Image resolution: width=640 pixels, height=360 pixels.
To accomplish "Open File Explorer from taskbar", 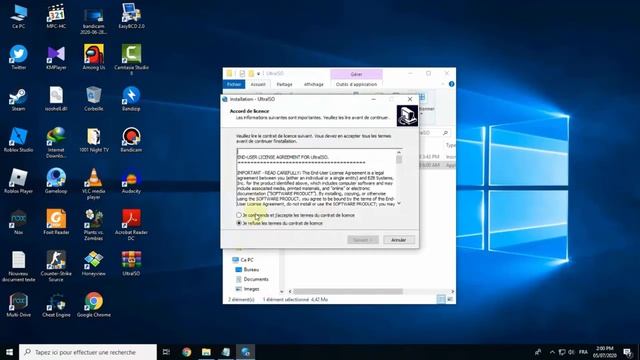I will pyautogui.click(x=206, y=352).
